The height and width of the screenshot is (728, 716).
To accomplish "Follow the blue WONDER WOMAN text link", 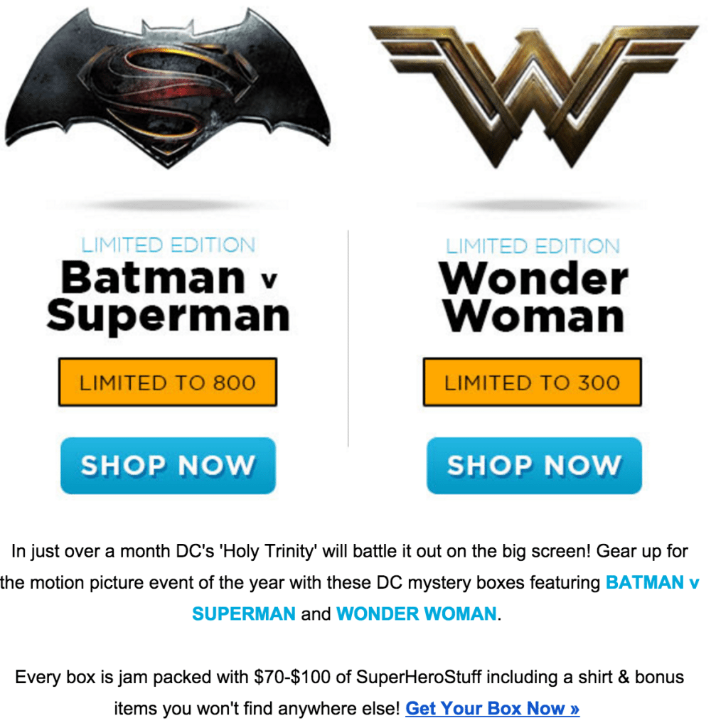I will (x=417, y=614).
